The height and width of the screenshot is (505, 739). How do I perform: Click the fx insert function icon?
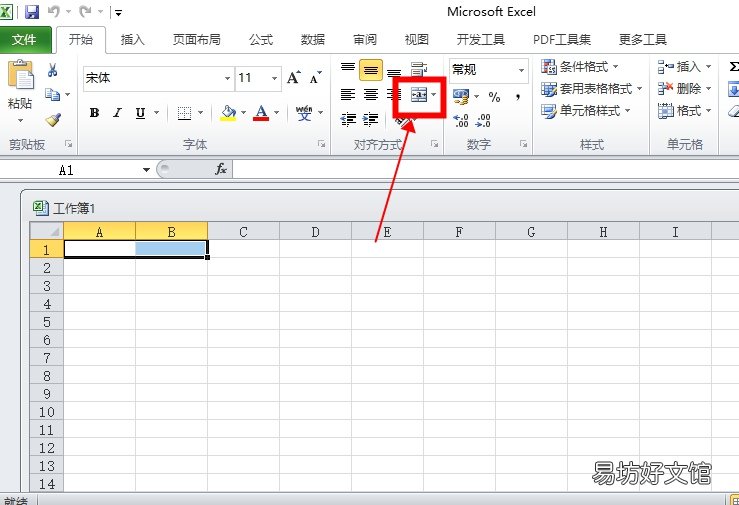(x=221, y=169)
